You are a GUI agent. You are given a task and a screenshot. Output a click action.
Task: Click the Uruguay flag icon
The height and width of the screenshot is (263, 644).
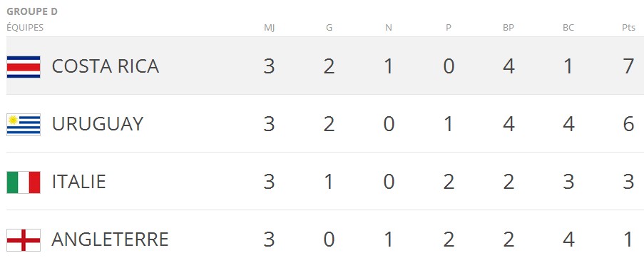coord(24,125)
